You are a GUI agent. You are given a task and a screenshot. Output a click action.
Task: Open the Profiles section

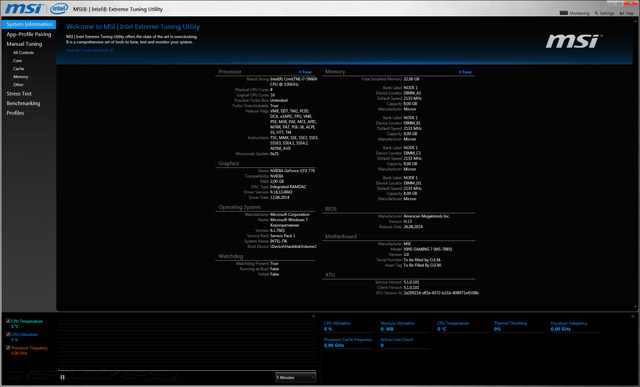[15, 113]
